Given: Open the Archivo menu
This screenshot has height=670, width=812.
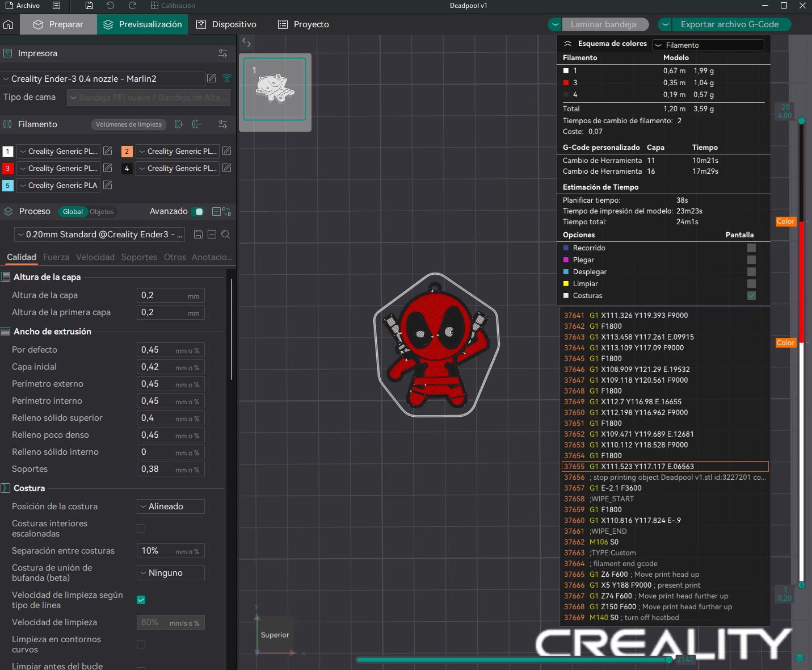Looking at the screenshot, I should 23,6.
